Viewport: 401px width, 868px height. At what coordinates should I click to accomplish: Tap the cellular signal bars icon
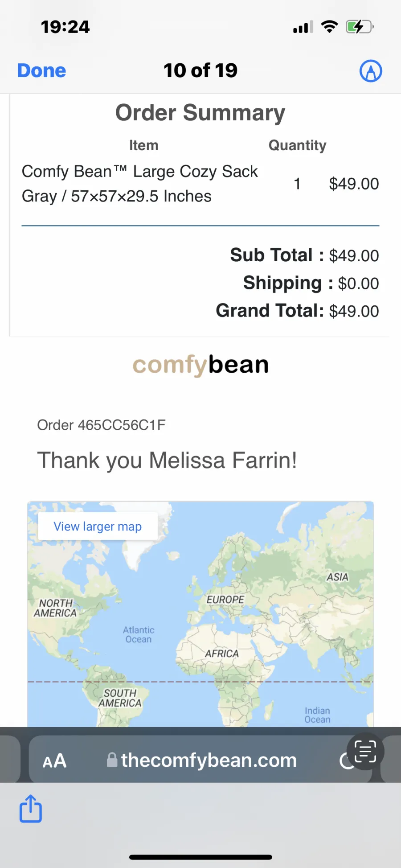click(303, 27)
